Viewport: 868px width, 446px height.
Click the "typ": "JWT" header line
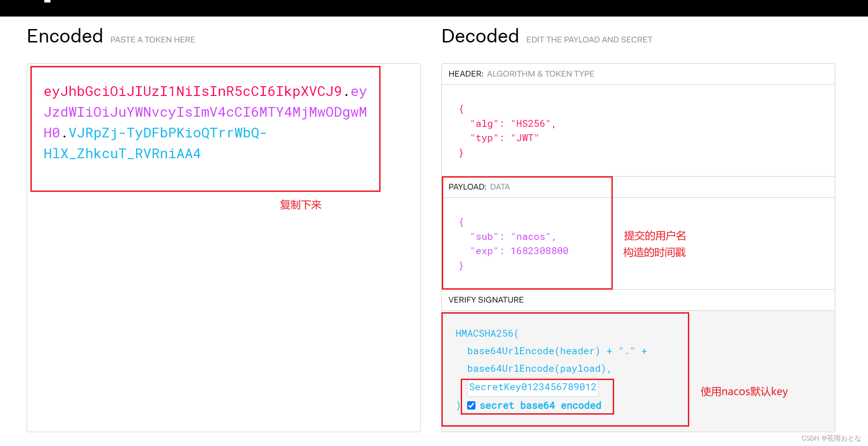504,138
